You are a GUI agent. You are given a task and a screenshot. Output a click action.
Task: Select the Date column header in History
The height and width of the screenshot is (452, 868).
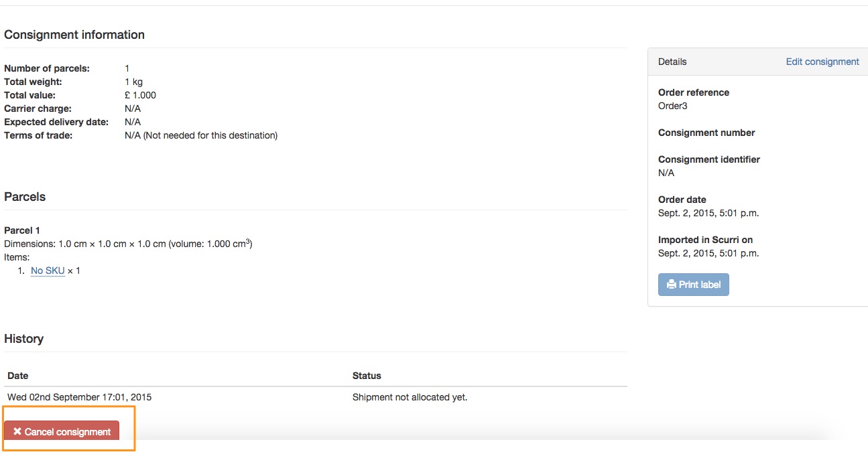pos(18,376)
